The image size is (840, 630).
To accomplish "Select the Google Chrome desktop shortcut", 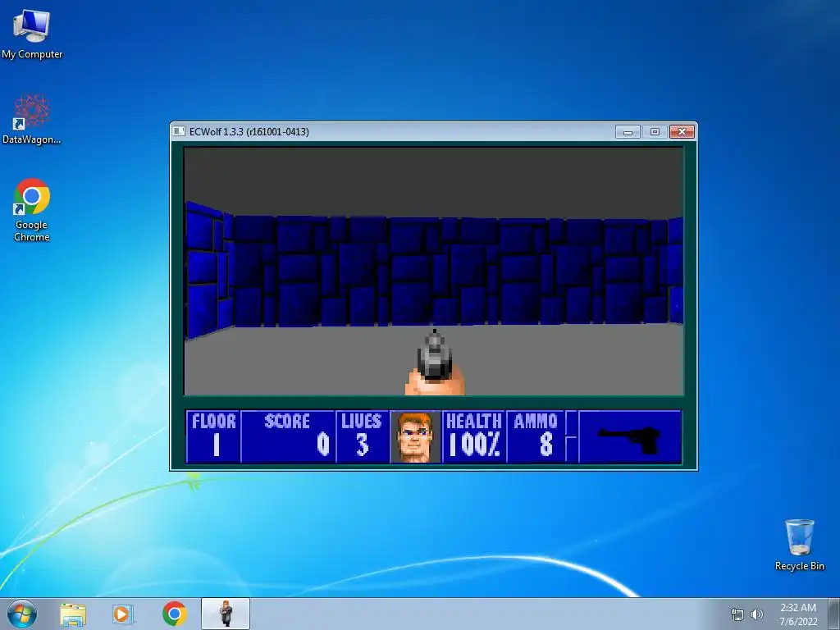I will [32, 209].
